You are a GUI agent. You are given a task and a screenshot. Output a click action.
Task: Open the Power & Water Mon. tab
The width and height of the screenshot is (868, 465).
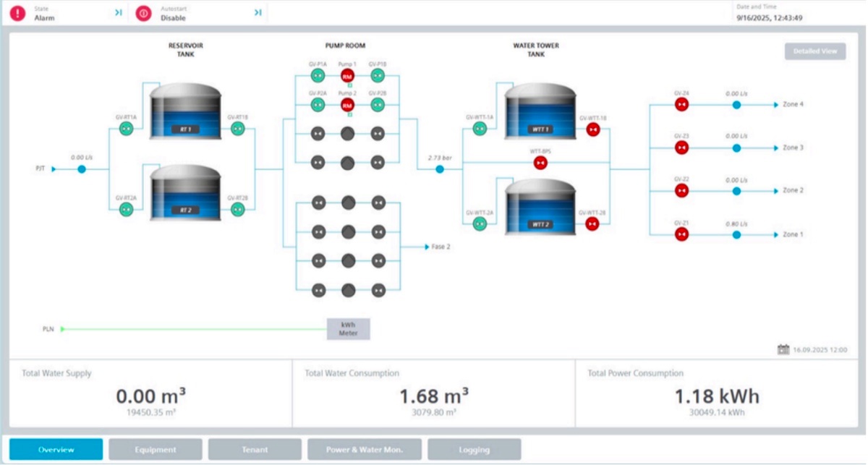click(365, 449)
